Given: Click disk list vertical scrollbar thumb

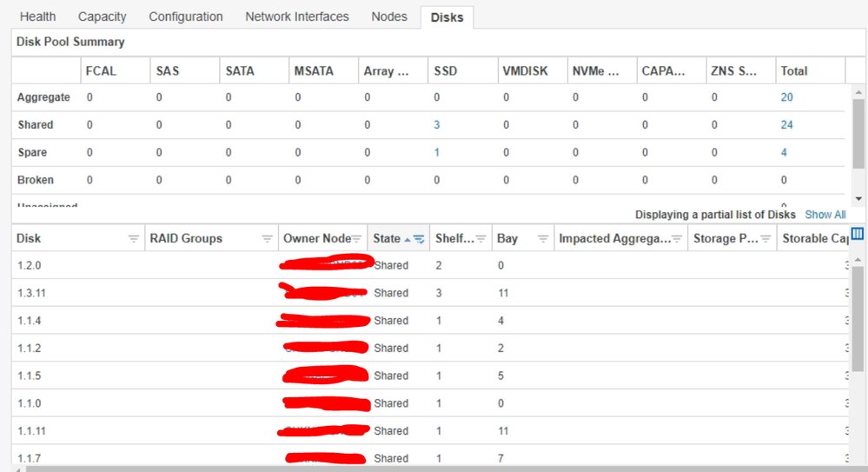Looking at the screenshot, I should tap(858, 318).
